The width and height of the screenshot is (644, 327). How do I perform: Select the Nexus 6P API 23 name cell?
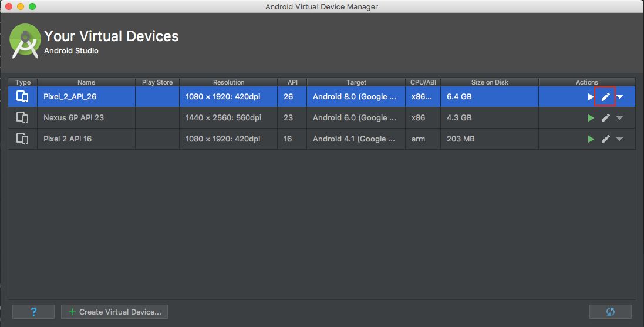(86, 117)
